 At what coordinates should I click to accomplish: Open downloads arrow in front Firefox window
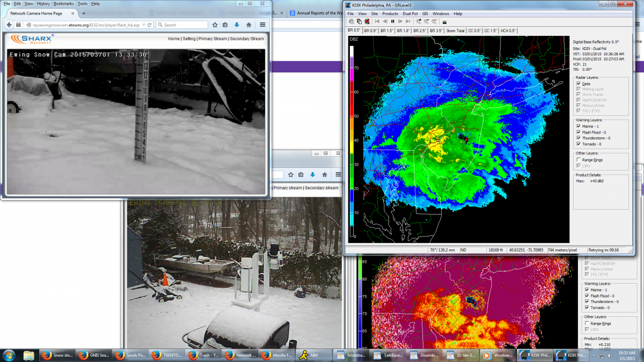point(237,25)
